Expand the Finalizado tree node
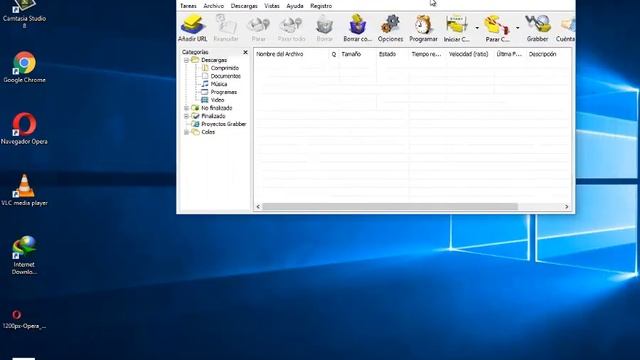 click(186, 116)
